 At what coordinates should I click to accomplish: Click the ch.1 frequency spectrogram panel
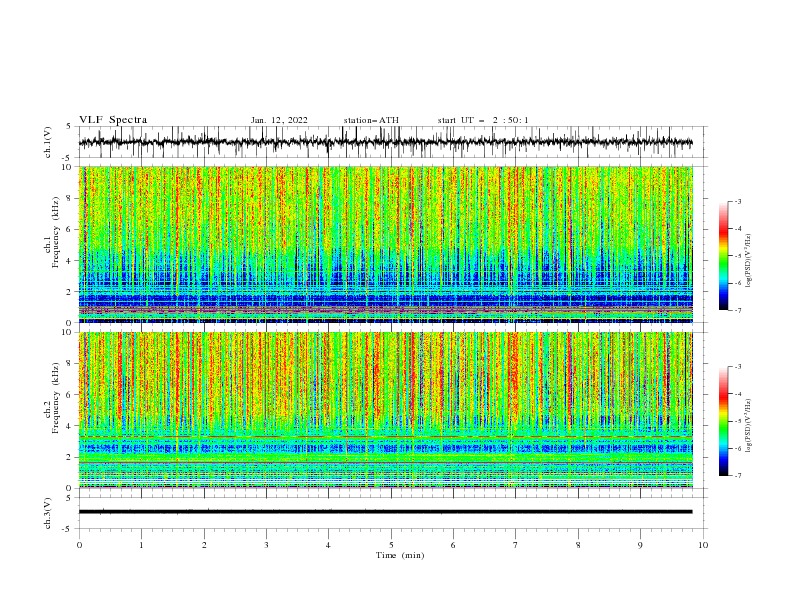tap(386, 244)
